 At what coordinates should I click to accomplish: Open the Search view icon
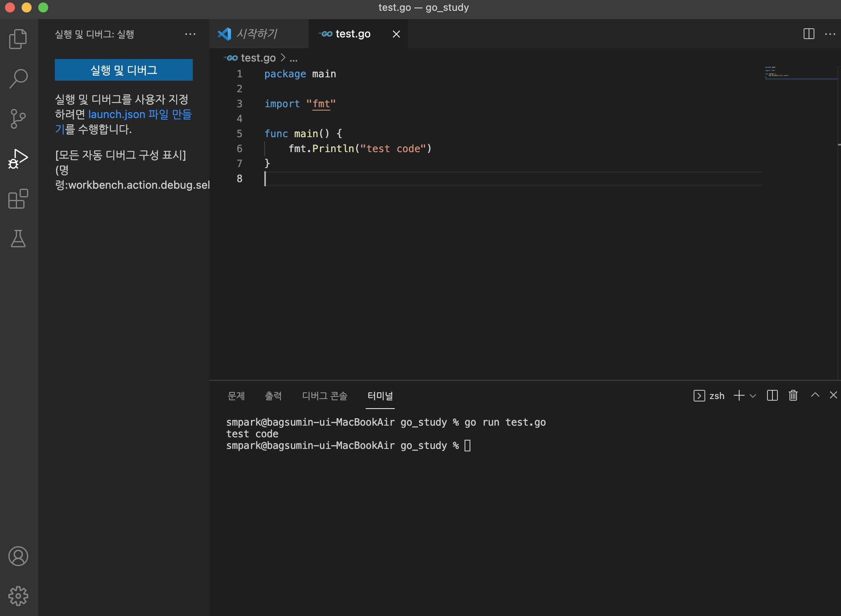(x=18, y=79)
